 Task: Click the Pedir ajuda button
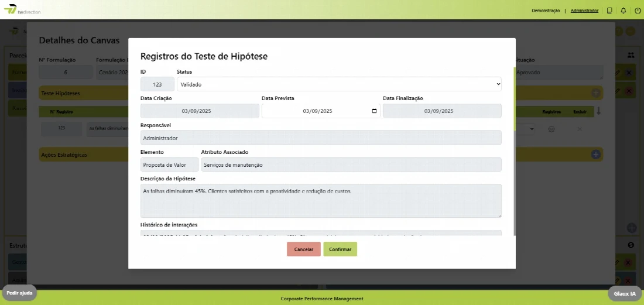click(x=19, y=293)
